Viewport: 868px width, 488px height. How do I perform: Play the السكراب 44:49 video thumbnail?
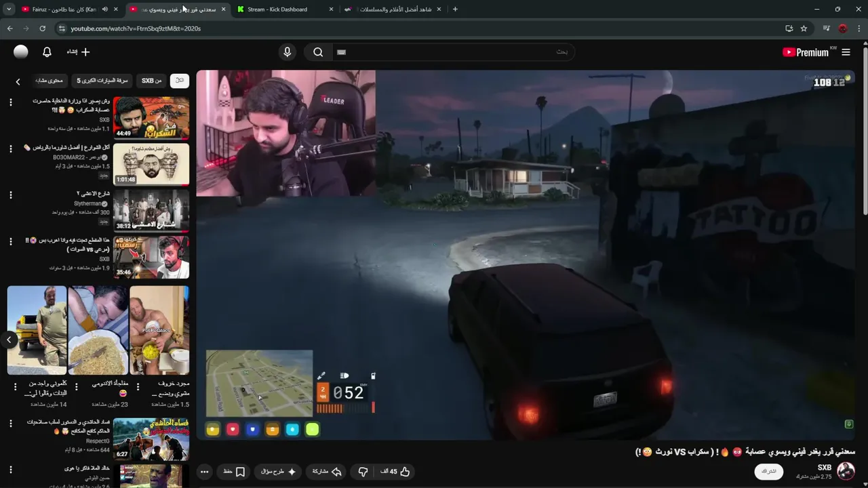(151, 118)
